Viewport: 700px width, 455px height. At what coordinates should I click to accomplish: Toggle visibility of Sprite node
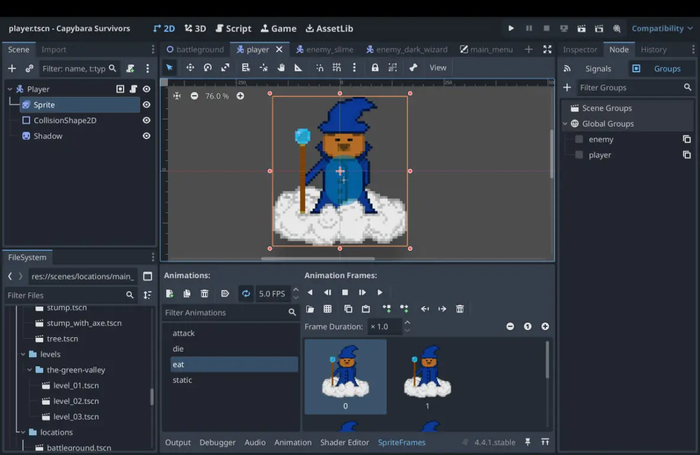tap(146, 105)
